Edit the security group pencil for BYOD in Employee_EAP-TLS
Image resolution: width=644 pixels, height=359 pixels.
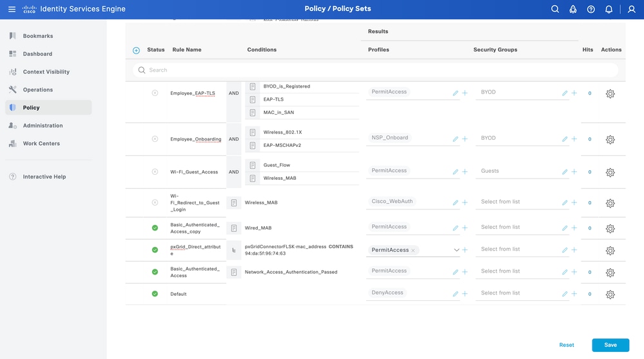565,93
